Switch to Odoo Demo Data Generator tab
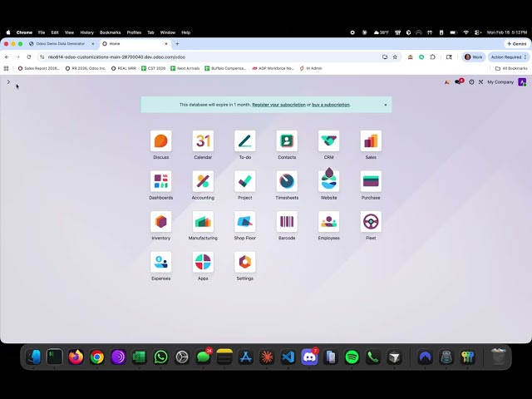 pos(60,44)
